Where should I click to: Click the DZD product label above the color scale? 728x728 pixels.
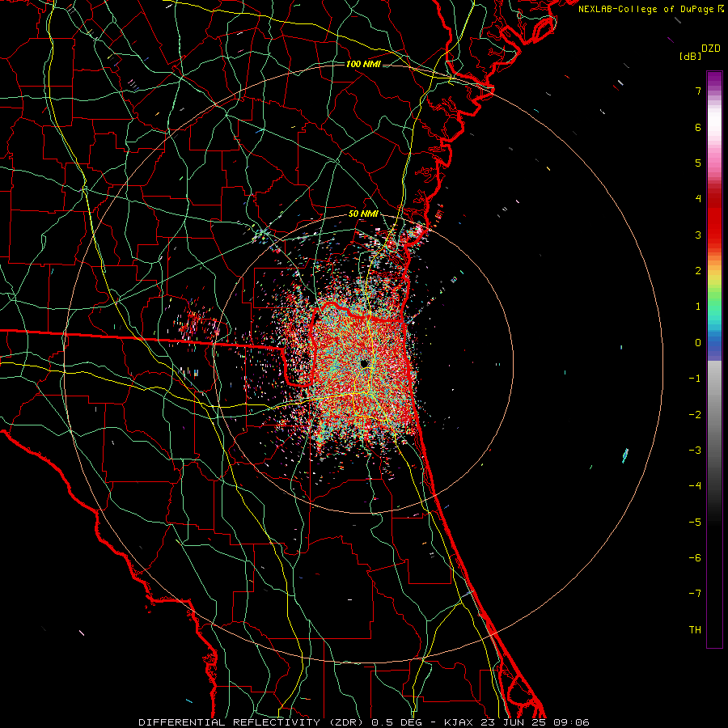[x=711, y=49]
